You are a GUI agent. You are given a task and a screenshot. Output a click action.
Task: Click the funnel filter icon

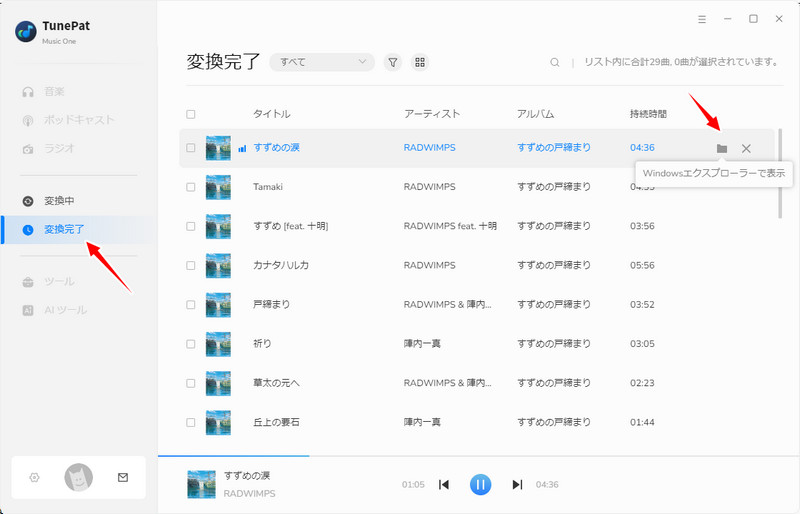coord(393,62)
